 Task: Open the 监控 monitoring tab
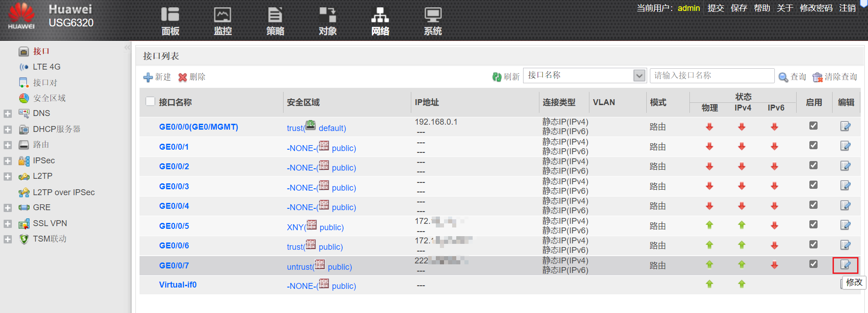[223, 21]
